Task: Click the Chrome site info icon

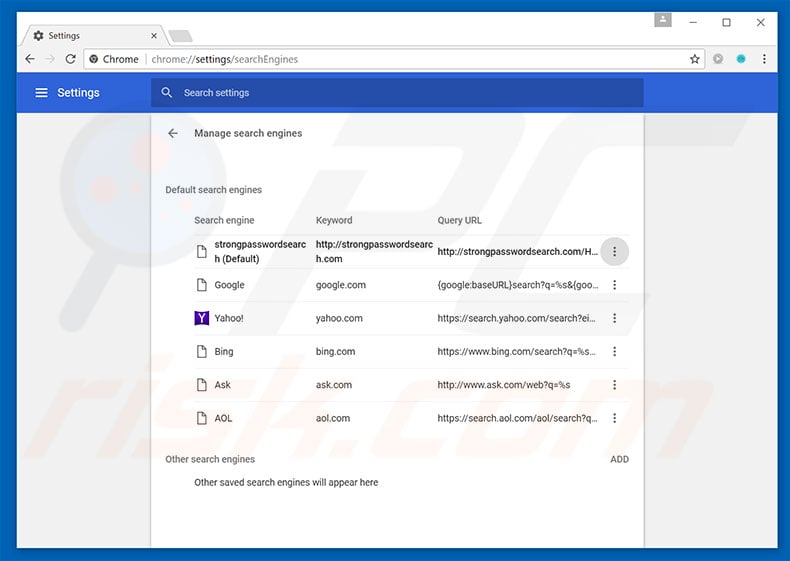Action: point(94,59)
